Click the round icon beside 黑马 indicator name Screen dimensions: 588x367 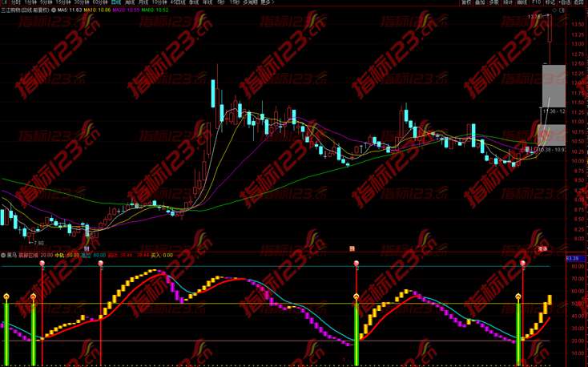(3, 255)
